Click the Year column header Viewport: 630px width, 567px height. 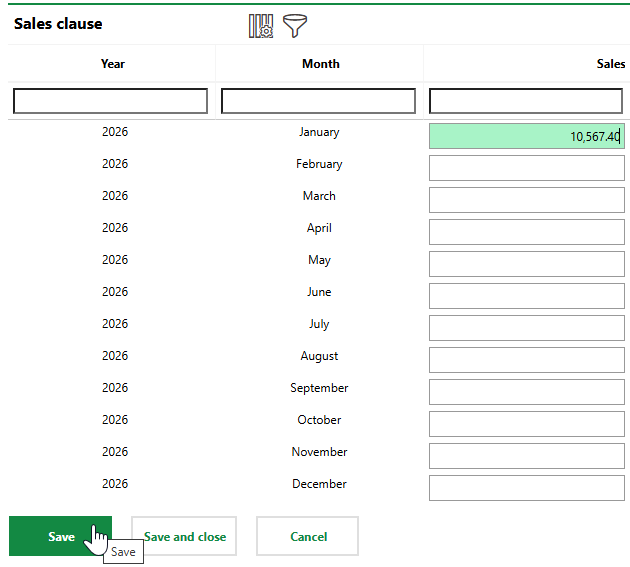(113, 64)
